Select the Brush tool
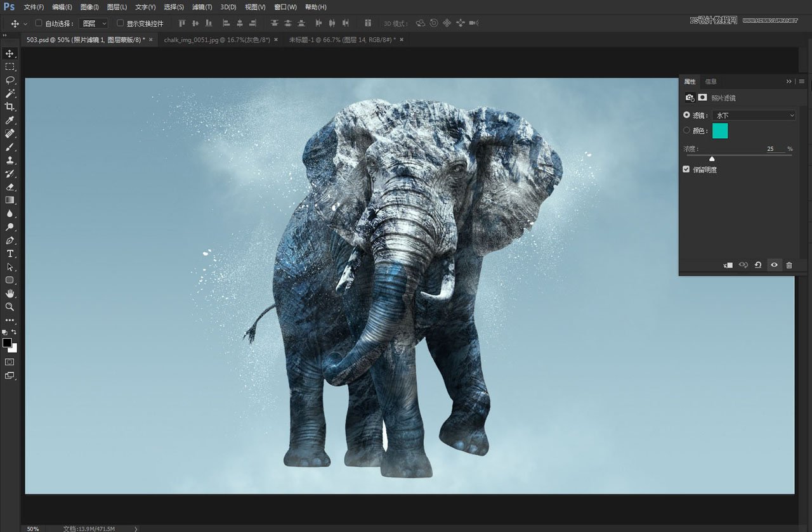The width and height of the screenshot is (812, 532). tap(10, 146)
